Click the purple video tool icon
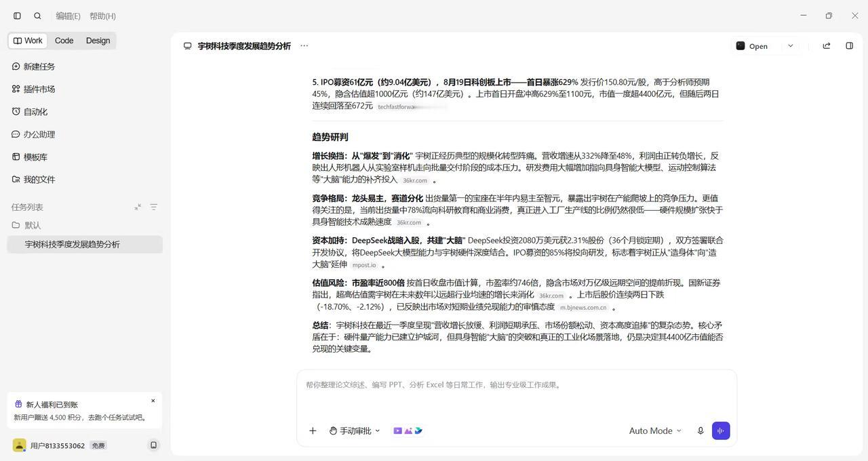This screenshot has width=868, height=461. tap(398, 430)
